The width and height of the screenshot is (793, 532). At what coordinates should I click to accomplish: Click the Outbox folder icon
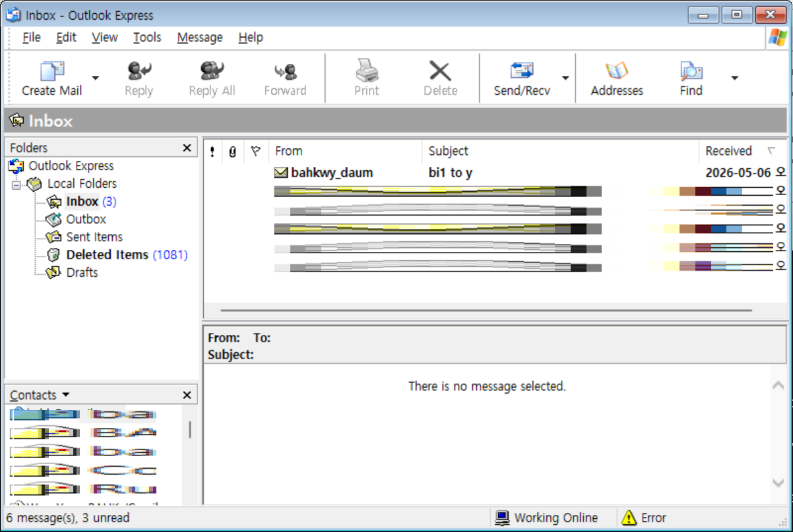pos(53,220)
